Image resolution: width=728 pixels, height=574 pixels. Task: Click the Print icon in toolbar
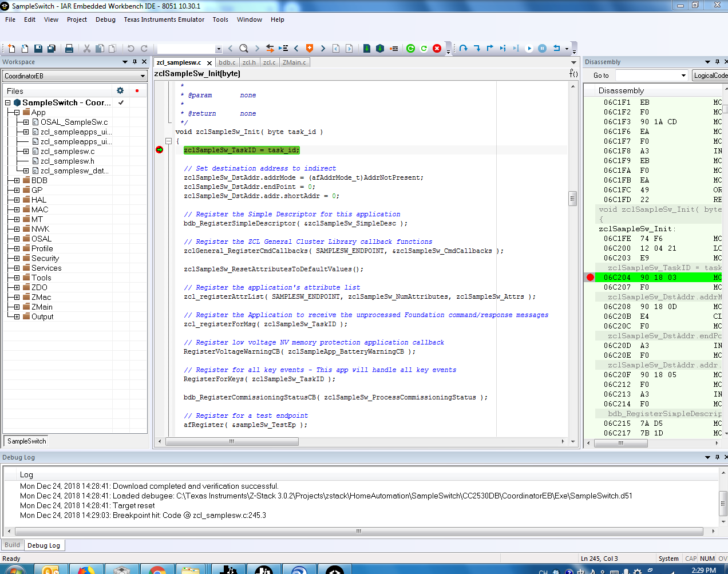[x=69, y=49]
